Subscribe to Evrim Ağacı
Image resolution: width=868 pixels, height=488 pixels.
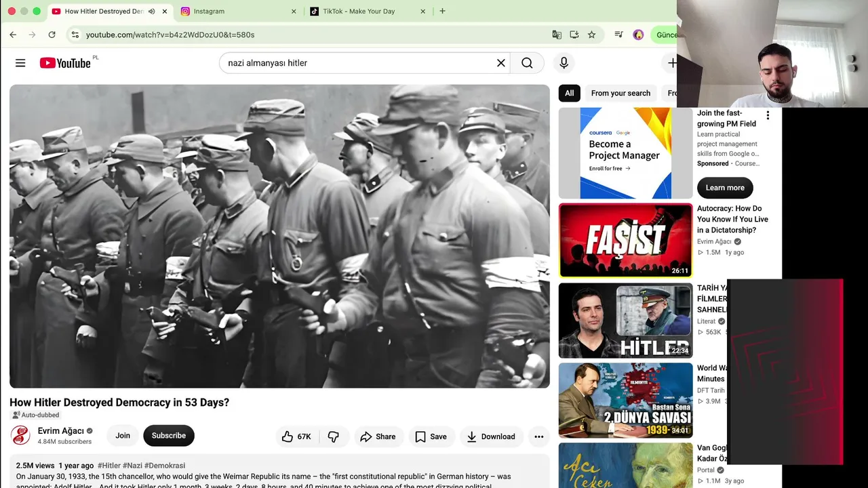pyautogui.click(x=169, y=436)
